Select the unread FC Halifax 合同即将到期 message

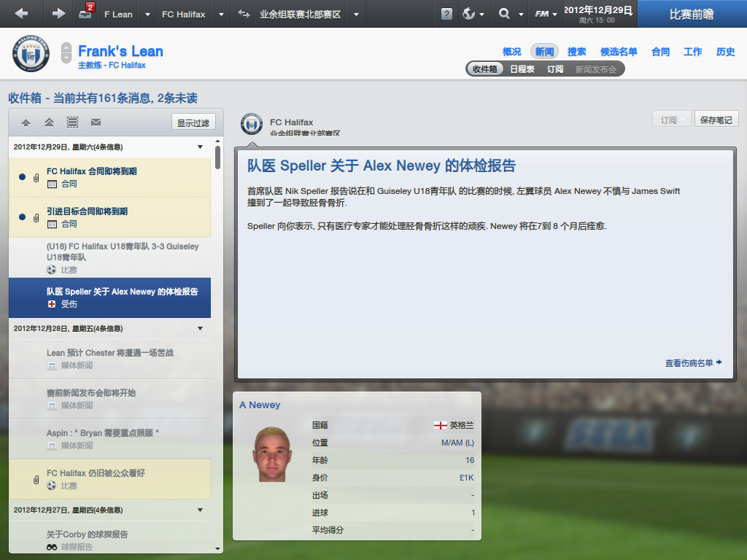pyautogui.click(x=109, y=177)
